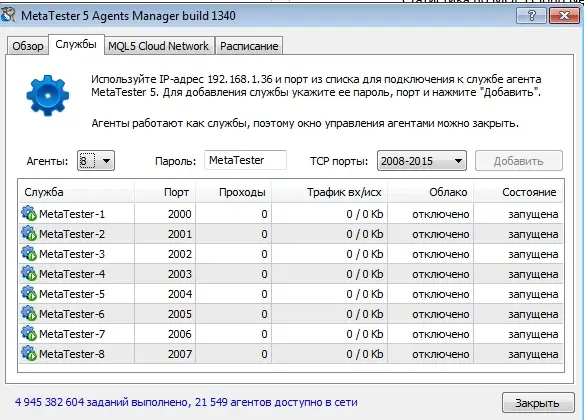Open the help question mark button
Screen dimensions: 584x420
click(x=531, y=16)
